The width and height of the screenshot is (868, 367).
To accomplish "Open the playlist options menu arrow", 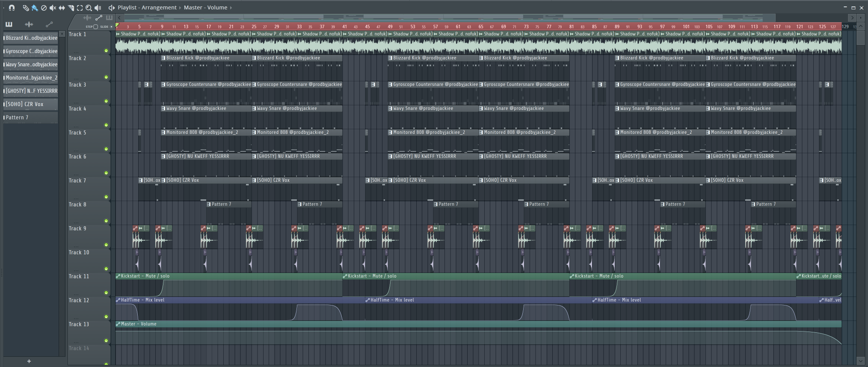I will tap(3, 8).
